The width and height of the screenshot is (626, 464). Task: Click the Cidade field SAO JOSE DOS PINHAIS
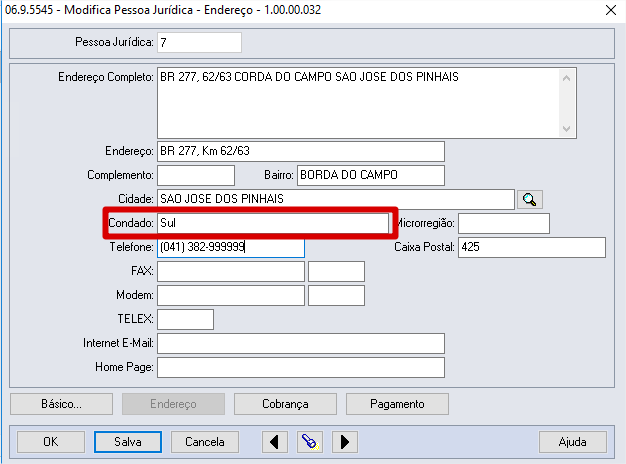tap(335, 199)
